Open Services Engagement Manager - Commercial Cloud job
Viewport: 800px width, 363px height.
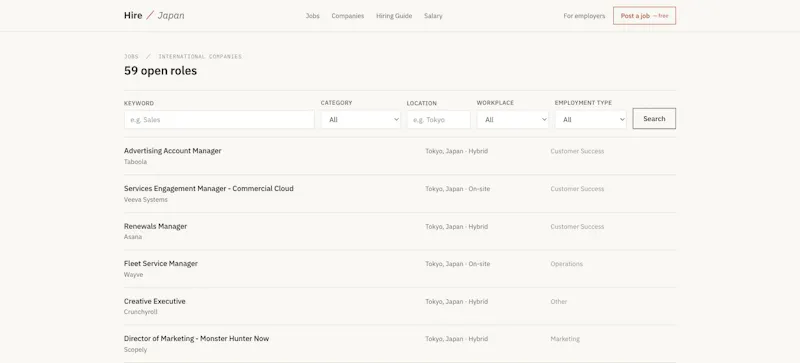tap(209, 188)
